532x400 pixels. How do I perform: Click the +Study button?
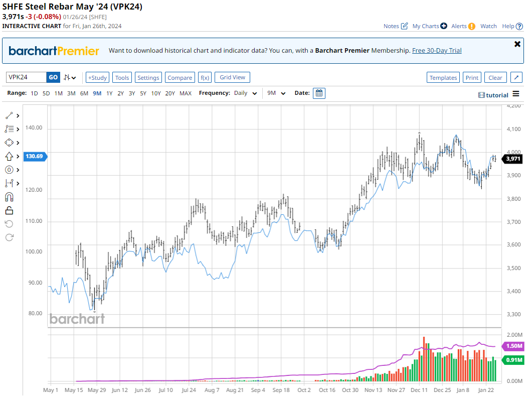(x=97, y=77)
